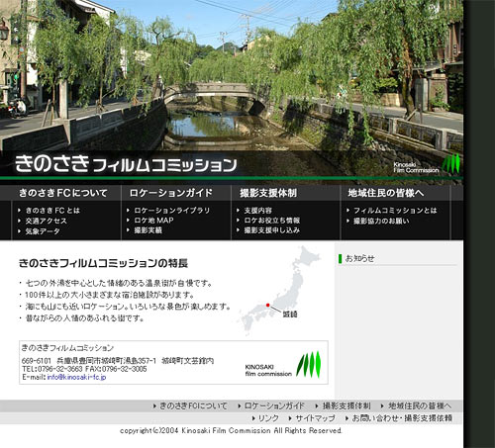
Task: Click the Japan map image
Action: [x=279, y=290]
